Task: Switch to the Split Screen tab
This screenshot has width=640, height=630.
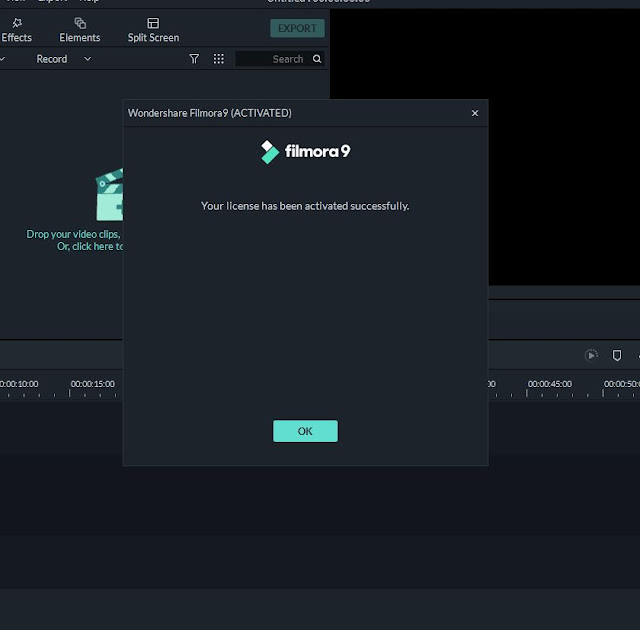Action: (x=153, y=30)
